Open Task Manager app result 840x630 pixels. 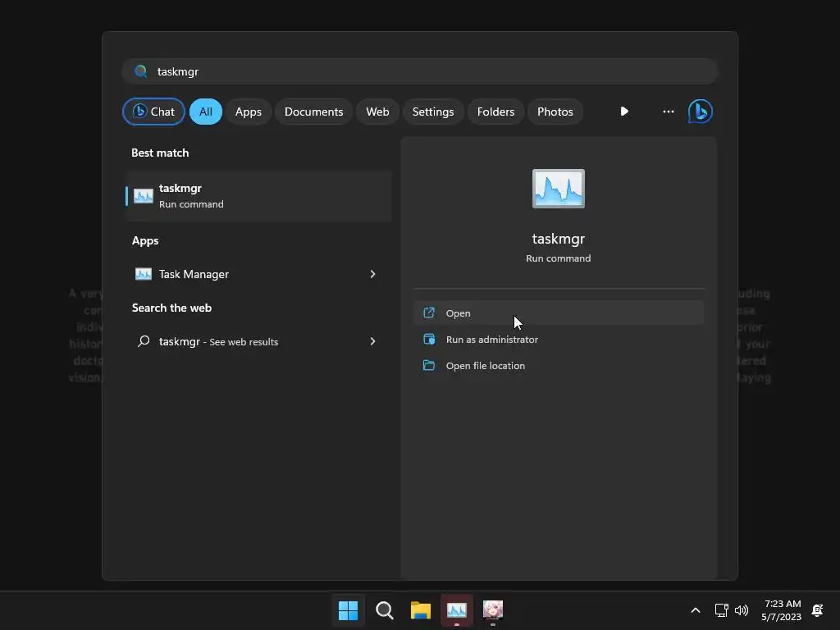click(x=258, y=274)
